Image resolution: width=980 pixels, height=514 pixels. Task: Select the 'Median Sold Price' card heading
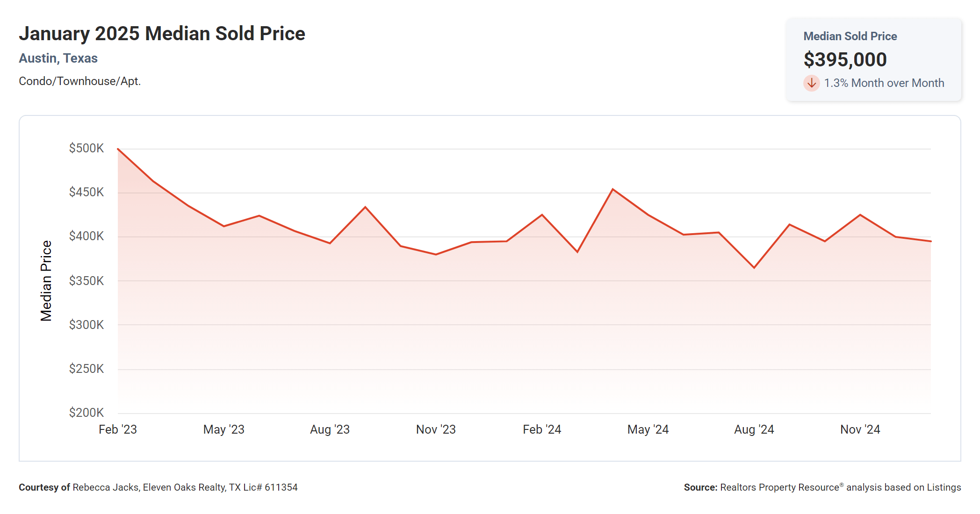(x=850, y=36)
